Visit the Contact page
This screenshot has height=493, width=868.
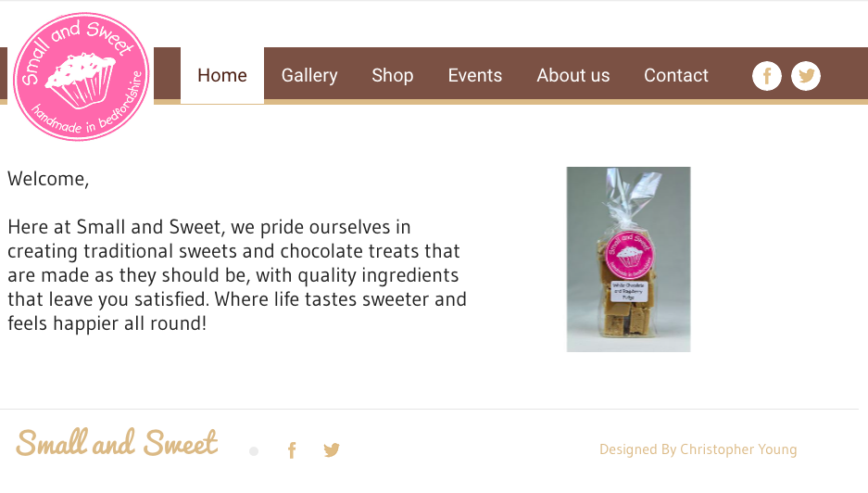click(x=676, y=76)
